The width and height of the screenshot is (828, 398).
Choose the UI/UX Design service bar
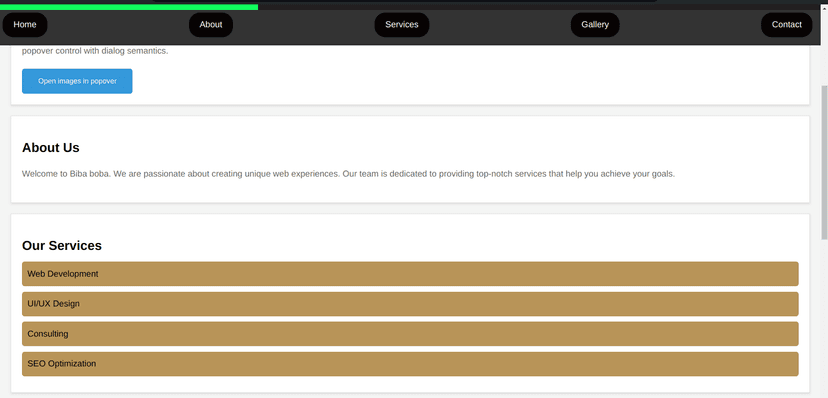(410, 304)
